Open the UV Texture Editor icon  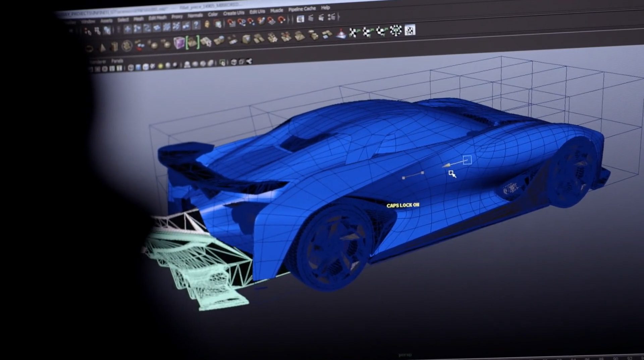pyautogui.click(x=410, y=30)
